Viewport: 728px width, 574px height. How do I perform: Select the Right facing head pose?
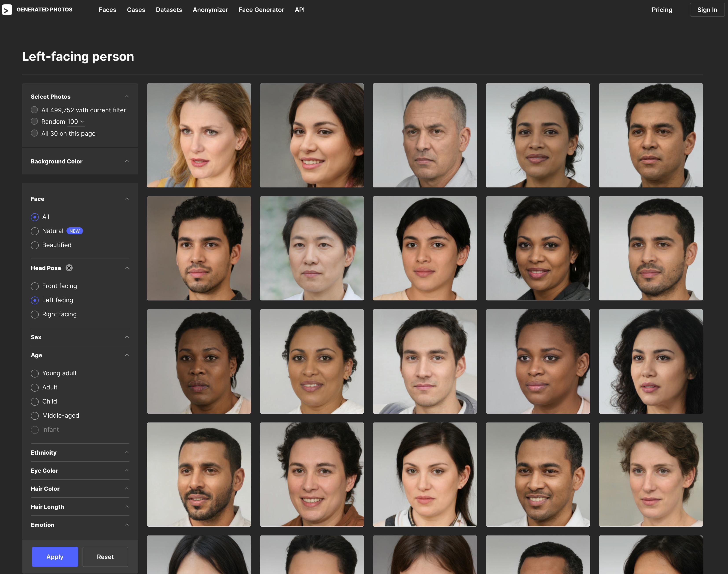click(35, 314)
